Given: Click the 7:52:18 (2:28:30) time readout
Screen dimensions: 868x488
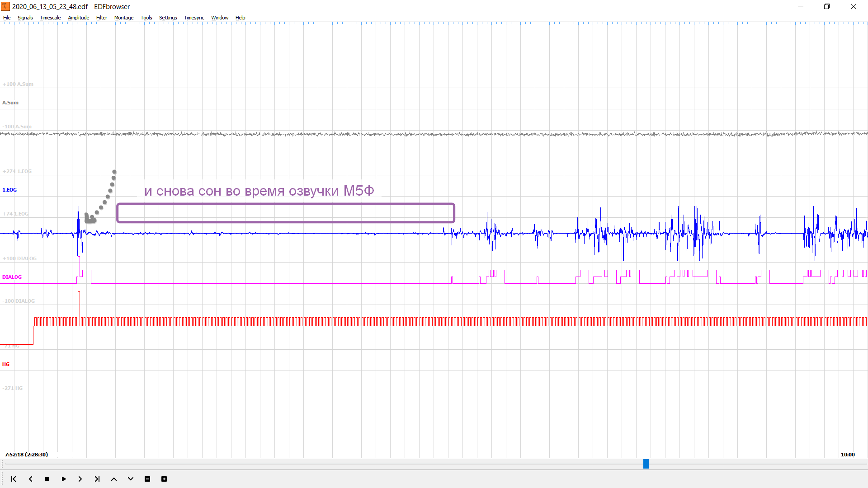Looking at the screenshot, I should pos(26,455).
